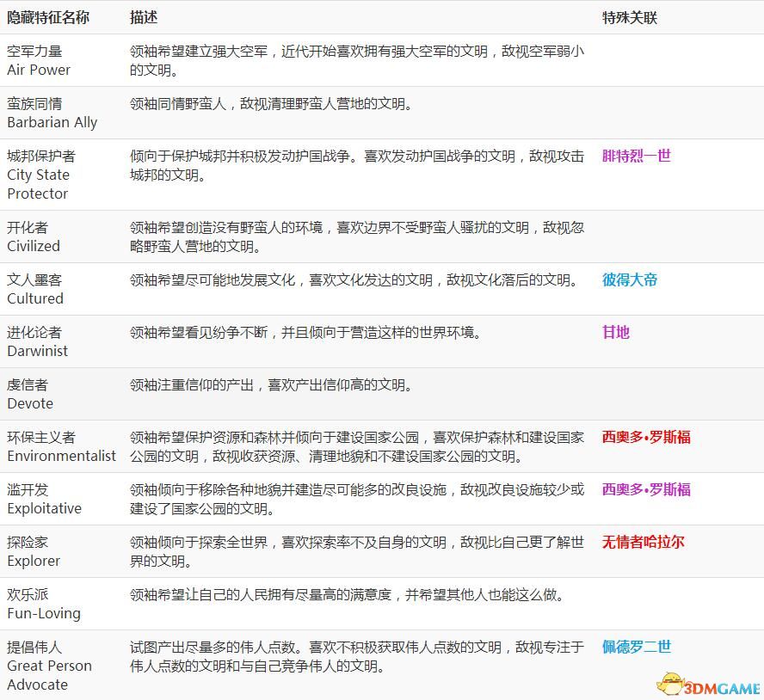Click the Fun-Loving description text

pyautogui.click(x=347, y=594)
